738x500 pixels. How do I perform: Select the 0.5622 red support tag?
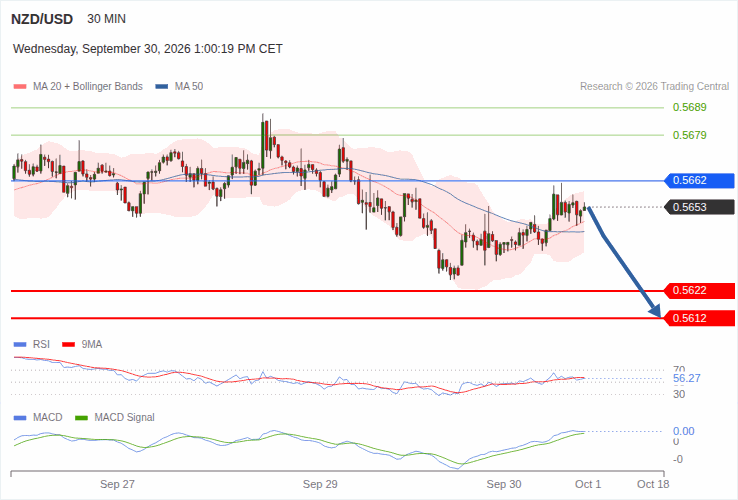click(699, 290)
